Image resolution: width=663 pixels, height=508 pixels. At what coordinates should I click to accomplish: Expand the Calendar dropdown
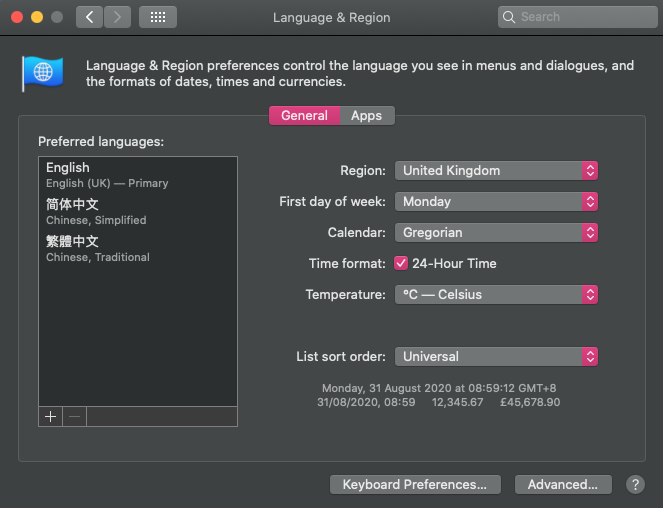pyautogui.click(x=496, y=232)
